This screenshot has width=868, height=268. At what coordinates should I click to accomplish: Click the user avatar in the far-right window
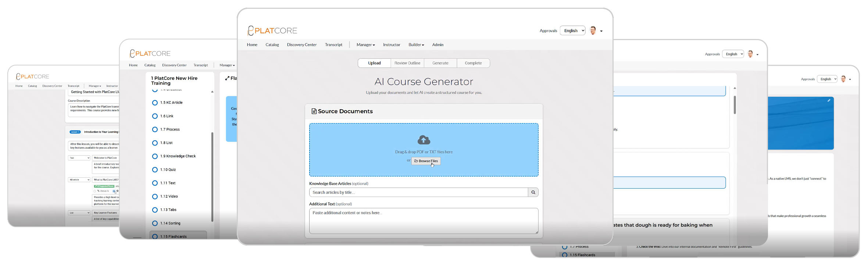[843, 79]
